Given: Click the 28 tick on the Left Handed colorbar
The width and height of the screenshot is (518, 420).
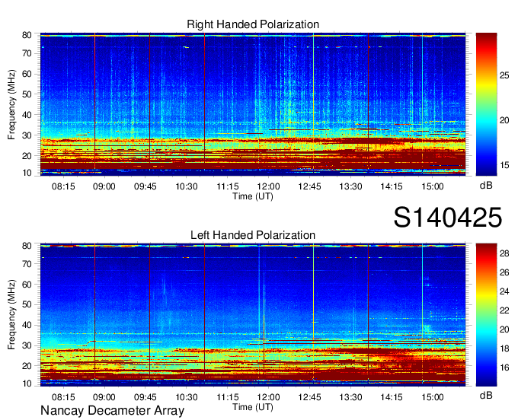Looking at the screenshot, I should click(504, 253).
